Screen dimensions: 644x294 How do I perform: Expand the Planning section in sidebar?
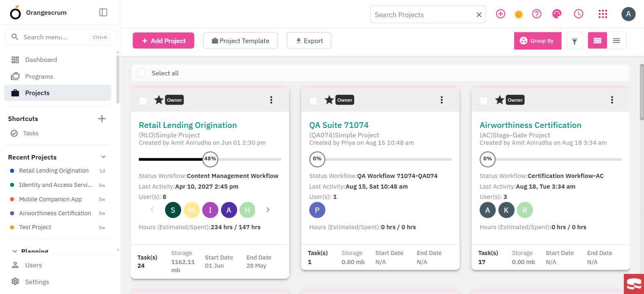click(15, 251)
